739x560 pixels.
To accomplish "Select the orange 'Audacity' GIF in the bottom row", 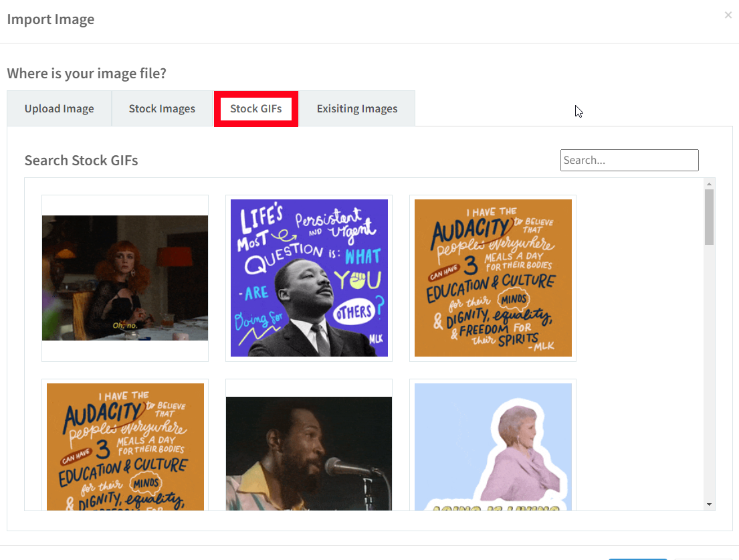I will pos(125,445).
